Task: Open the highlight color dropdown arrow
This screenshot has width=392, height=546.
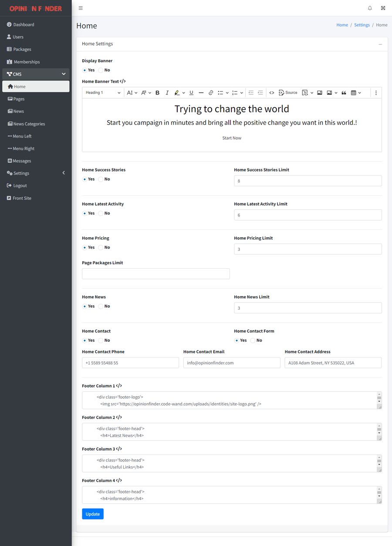Action: (183, 93)
